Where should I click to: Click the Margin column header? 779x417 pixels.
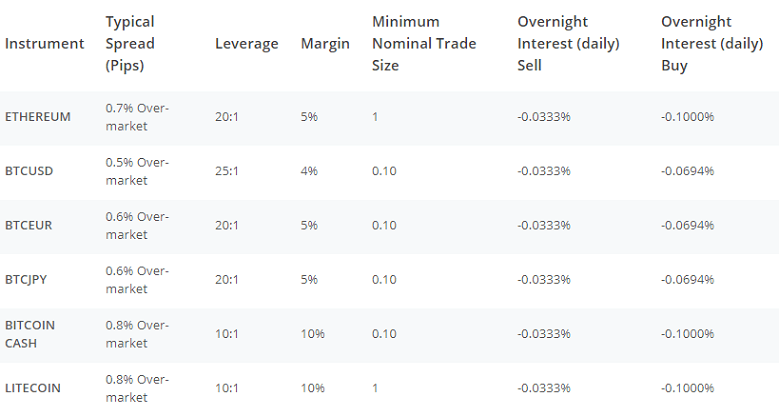tap(325, 43)
